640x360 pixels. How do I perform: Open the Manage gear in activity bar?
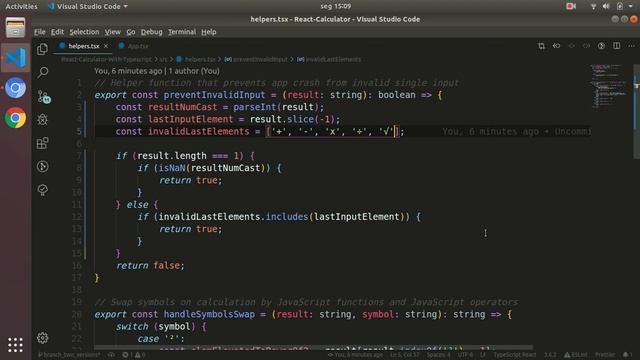coord(42,338)
